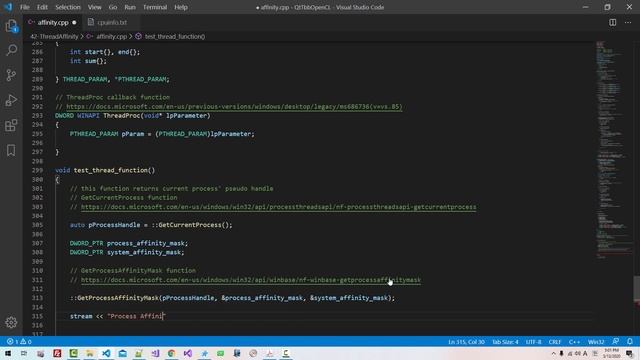Open the Terminal menu
The width and height of the screenshot is (640, 360).
(155, 7)
